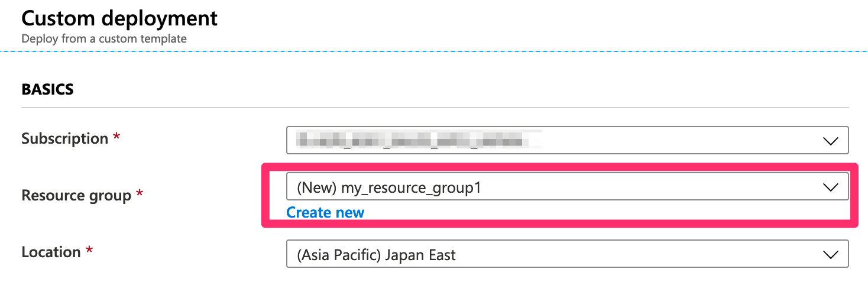Click the '(Asia Pacific) Japan East' text
This screenshot has width=868, height=298.
(x=376, y=255)
